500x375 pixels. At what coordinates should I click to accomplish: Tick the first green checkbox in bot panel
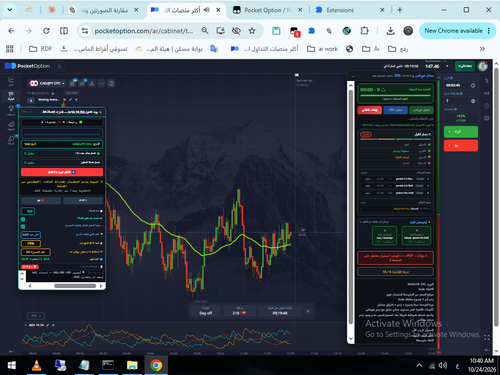(x=23, y=219)
